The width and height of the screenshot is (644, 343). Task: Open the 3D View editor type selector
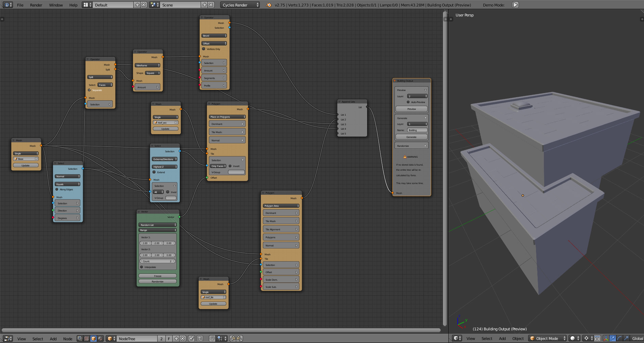point(457,338)
